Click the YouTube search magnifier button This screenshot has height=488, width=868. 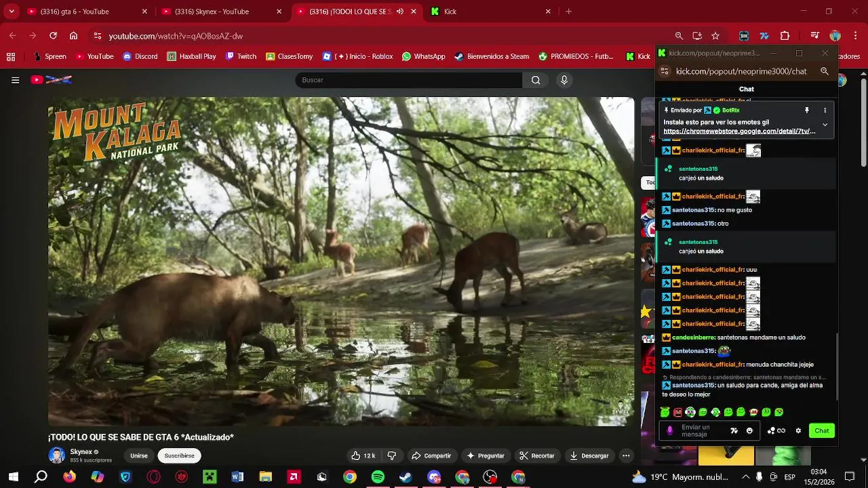click(x=536, y=80)
